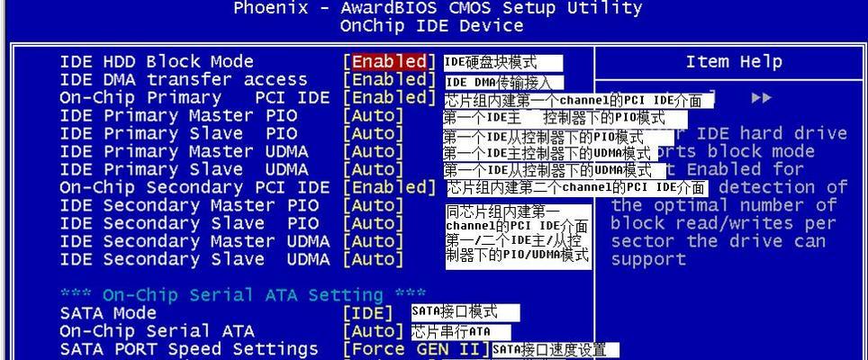The image size is (868, 360).
Task: Click the IDE Primary Slave PIO label
Action: point(178,134)
